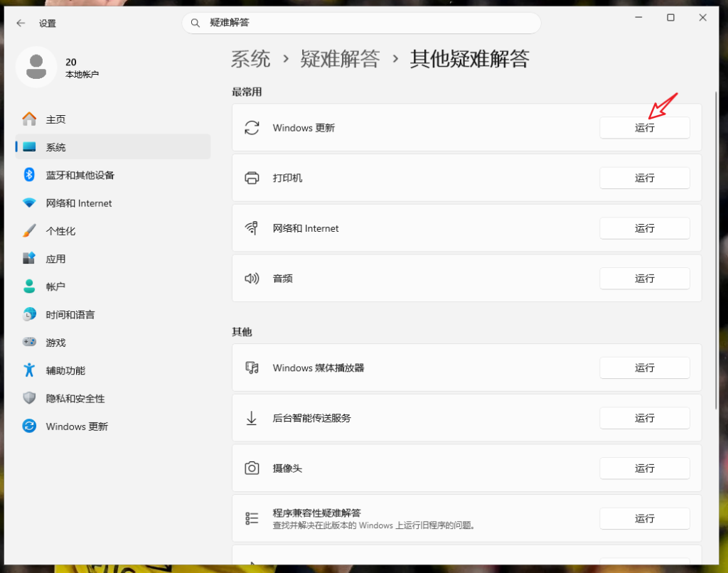This screenshot has width=728, height=573.
Task: Click the Windows 媒体播放器 icon
Action: coord(252,368)
